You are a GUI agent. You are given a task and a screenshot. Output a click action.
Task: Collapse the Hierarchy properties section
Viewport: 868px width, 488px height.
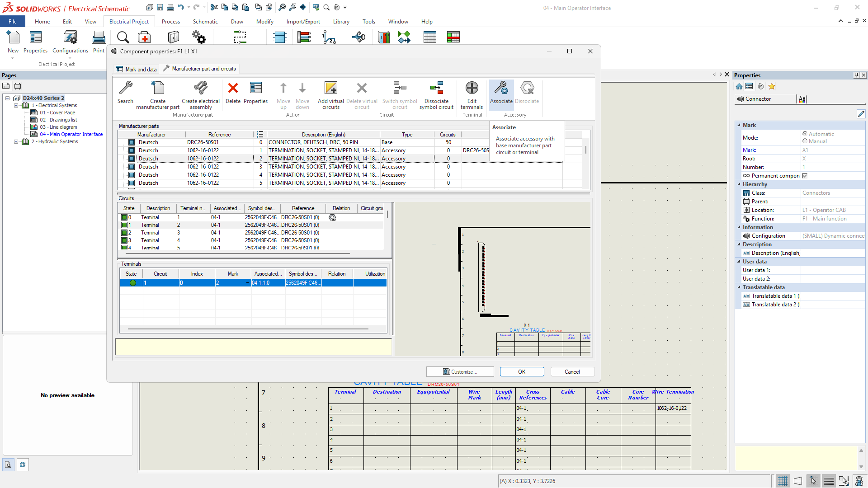[x=739, y=184]
